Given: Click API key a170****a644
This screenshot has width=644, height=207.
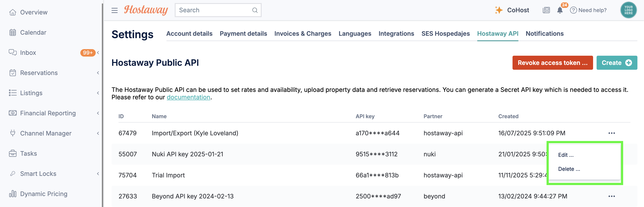Looking at the screenshot, I should [x=377, y=133].
